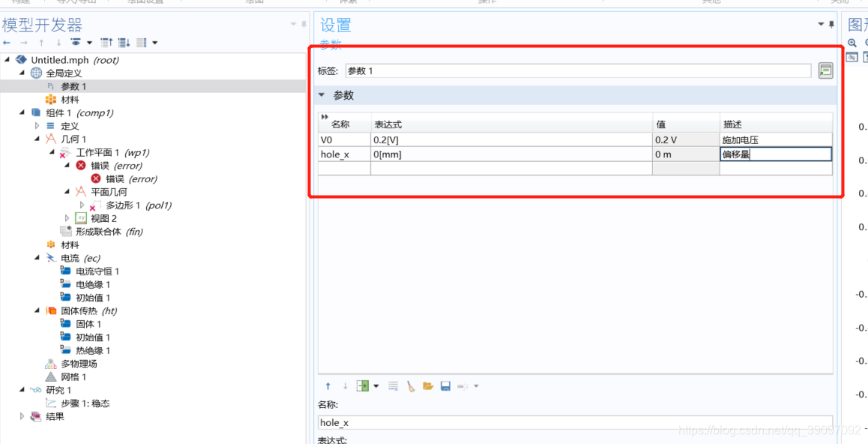Select 材料 under 组件 1
Viewport: 868px width, 444px height.
pos(70,244)
